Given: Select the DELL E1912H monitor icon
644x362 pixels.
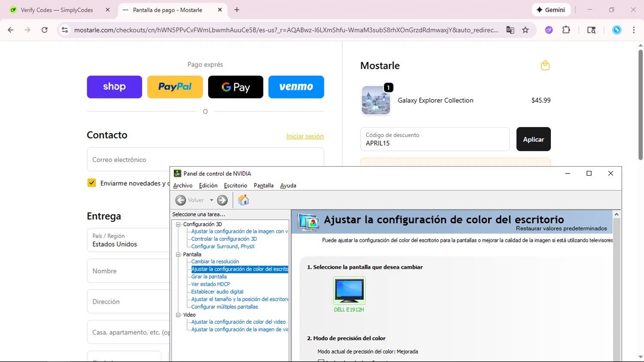Looking at the screenshot, I should pyautogui.click(x=349, y=291).
